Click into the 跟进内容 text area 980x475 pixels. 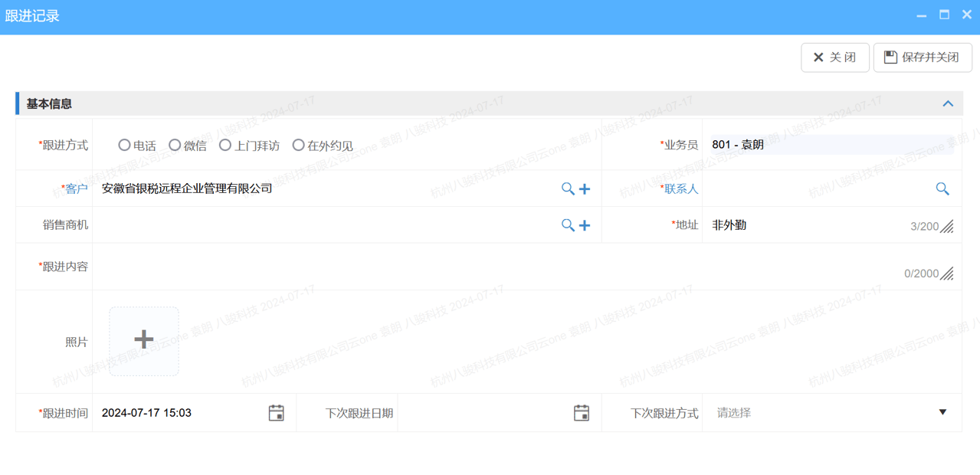tap(498, 267)
